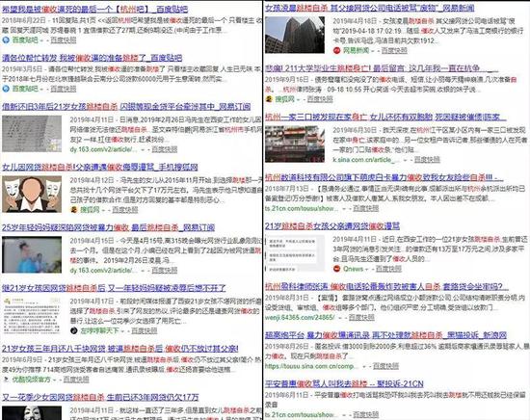Open 百度快照 for 请各位帮忙转发 result
The width and height of the screenshot is (530, 420).
[64, 89]
